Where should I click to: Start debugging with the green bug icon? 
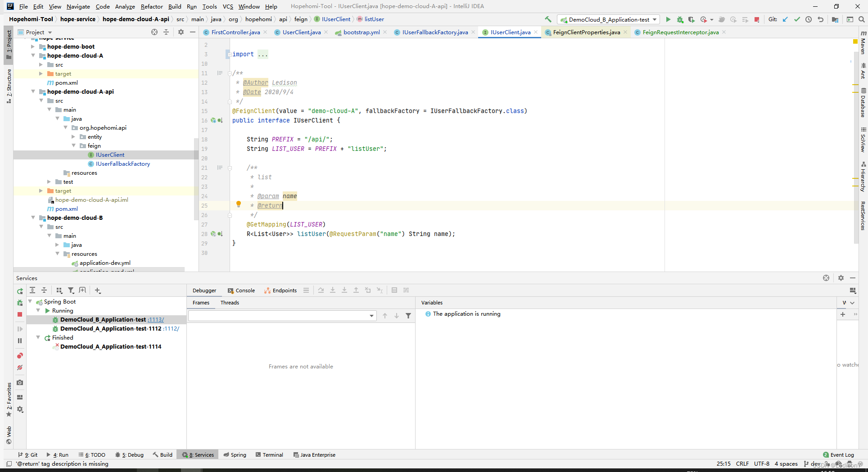[680, 19]
